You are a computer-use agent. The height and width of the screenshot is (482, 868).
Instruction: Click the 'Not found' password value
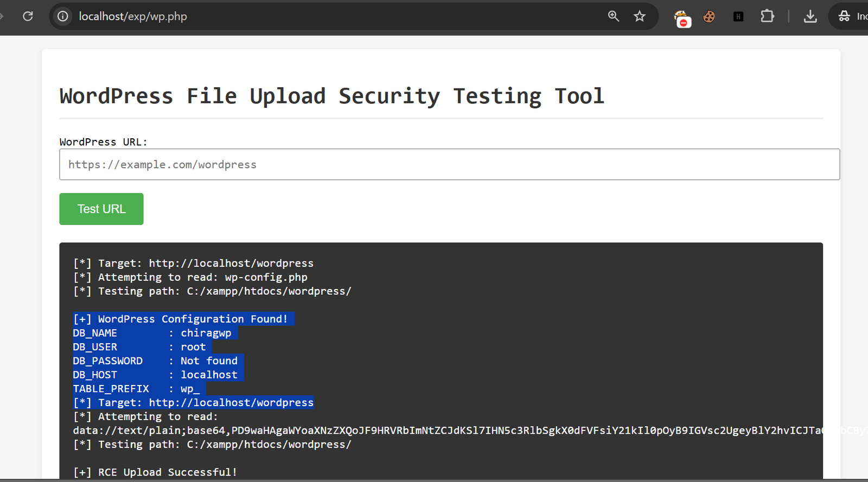pyautogui.click(x=209, y=361)
